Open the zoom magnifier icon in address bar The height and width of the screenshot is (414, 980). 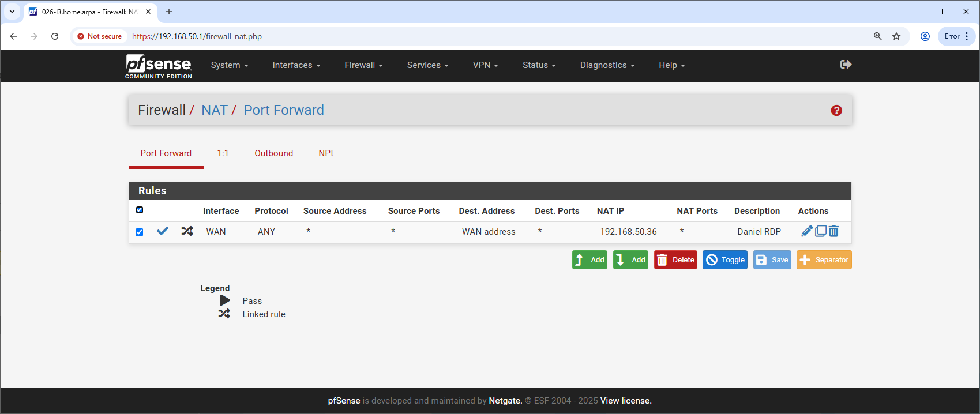pyautogui.click(x=878, y=36)
